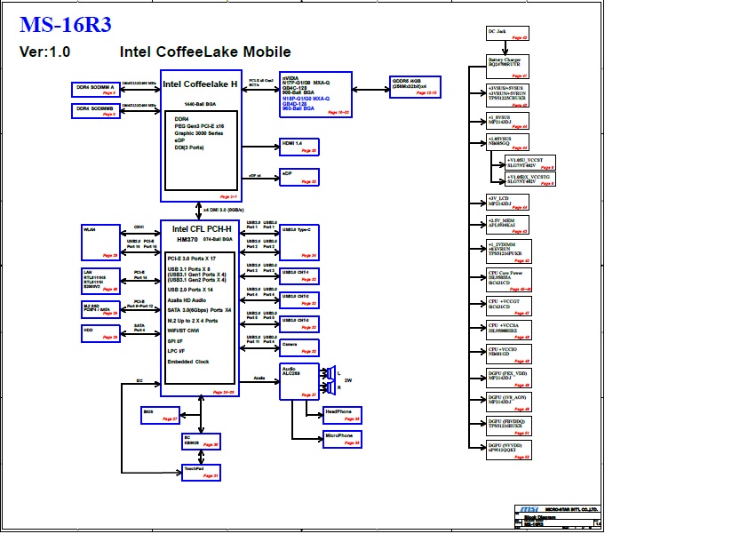The image size is (756, 534).
Task: Select the "DDR4 SODIMM A" block label
Action: click(95, 87)
